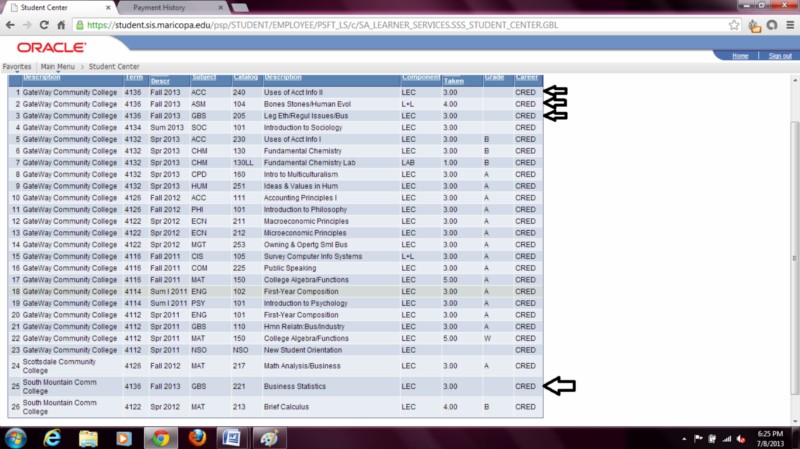Click the Sign out link

[x=780, y=56]
